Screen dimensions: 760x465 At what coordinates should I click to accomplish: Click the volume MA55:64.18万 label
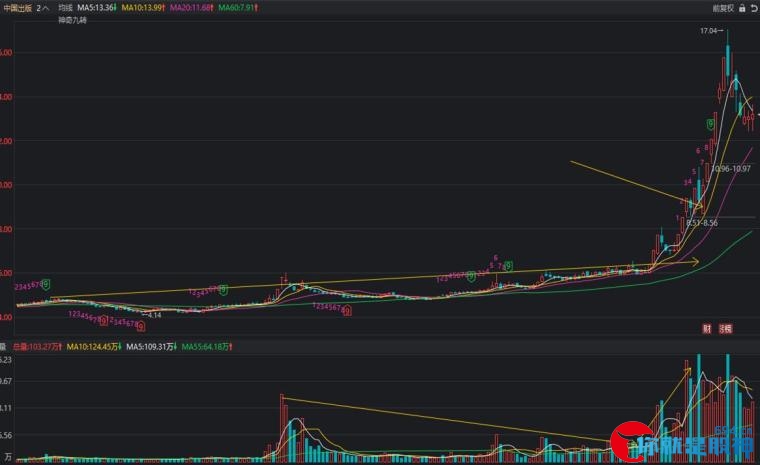206,347
